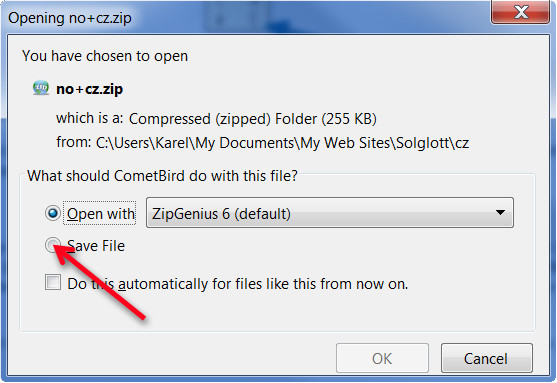Cancel the file opening dialog
This screenshot has height=383, width=557.
coord(487,358)
